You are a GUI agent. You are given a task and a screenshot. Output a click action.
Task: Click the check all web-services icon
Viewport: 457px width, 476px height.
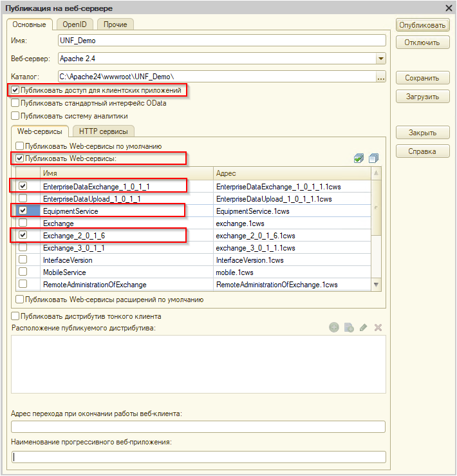point(359,158)
